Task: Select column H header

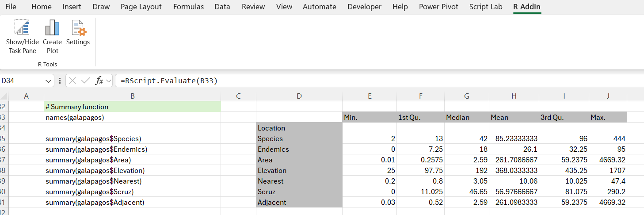Action: [x=514, y=96]
